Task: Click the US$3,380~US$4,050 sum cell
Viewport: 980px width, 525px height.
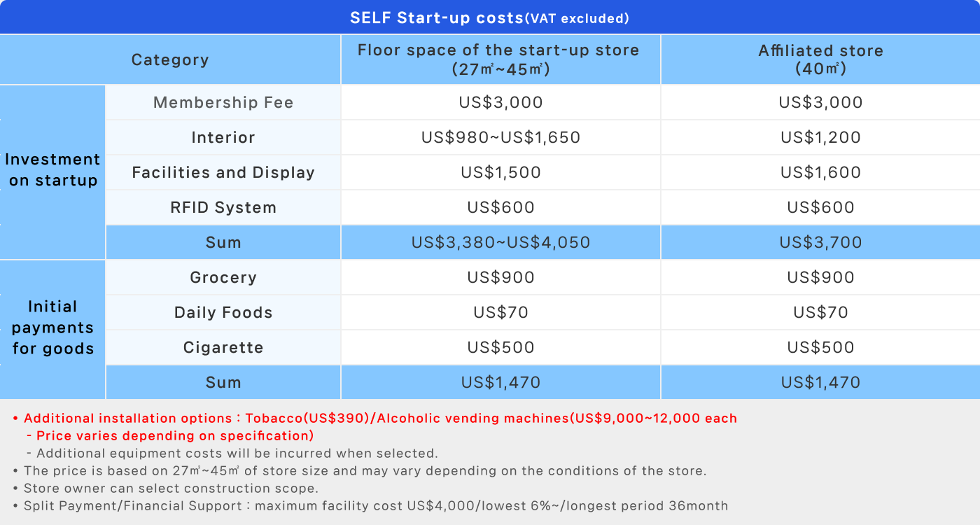Action: pyautogui.click(x=501, y=242)
